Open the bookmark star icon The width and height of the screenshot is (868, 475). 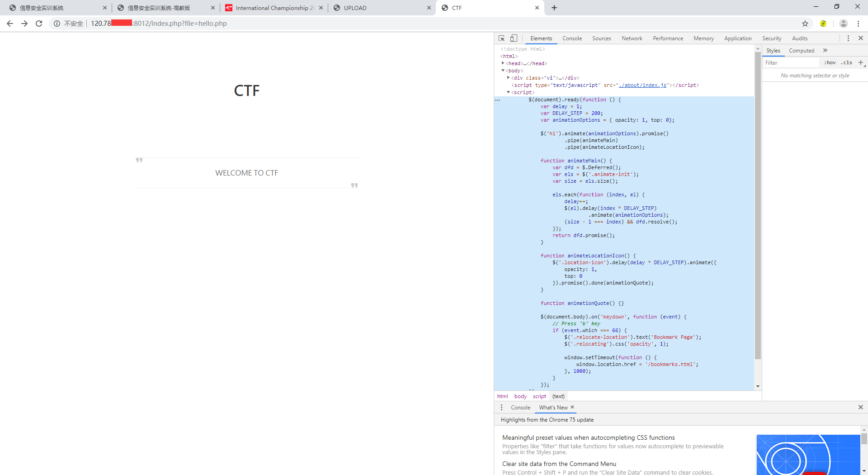point(805,24)
